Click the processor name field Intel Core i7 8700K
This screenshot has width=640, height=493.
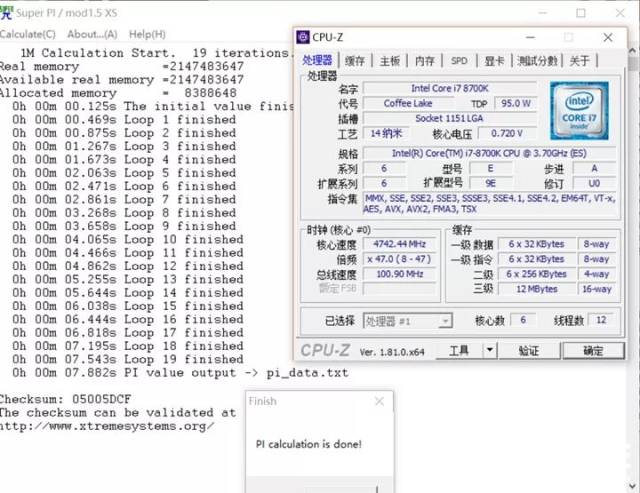449,88
